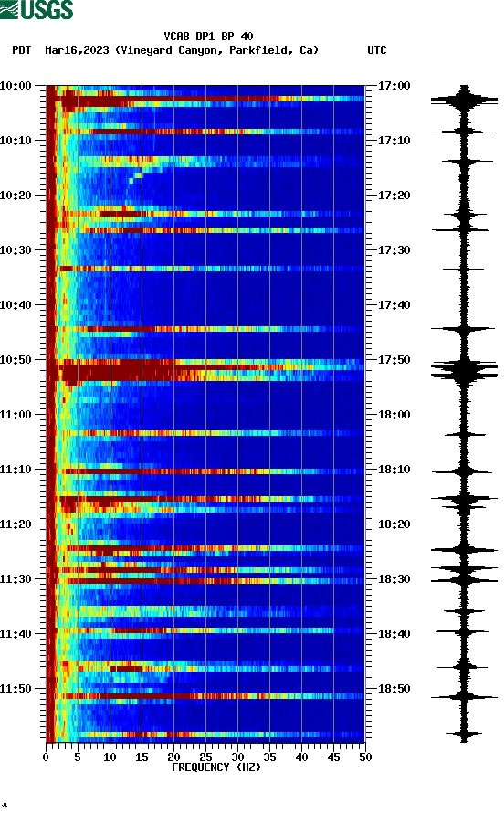Click the largest seismogram burst near 17:52 UTC
The image size is (504, 815).
[x=464, y=370]
